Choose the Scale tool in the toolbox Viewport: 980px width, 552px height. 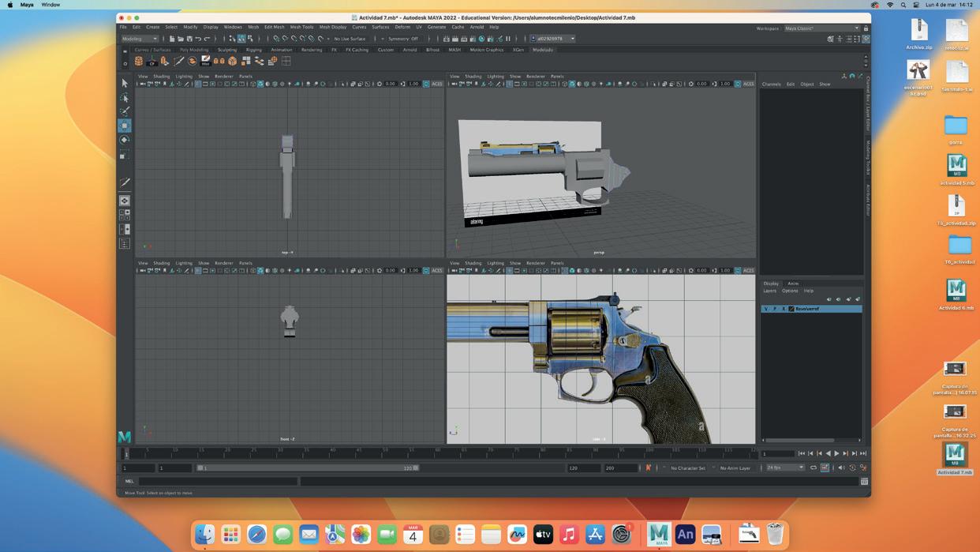[x=125, y=155]
